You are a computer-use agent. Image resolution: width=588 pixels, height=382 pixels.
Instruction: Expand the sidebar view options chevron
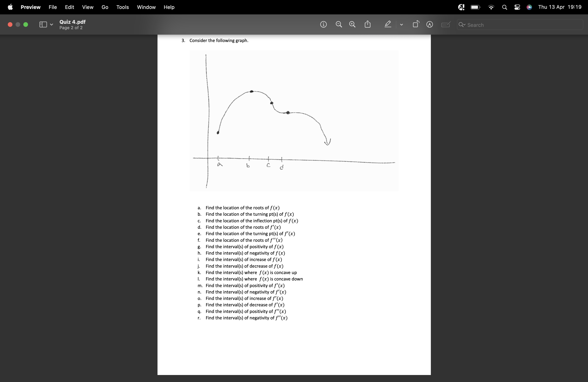pyautogui.click(x=51, y=24)
